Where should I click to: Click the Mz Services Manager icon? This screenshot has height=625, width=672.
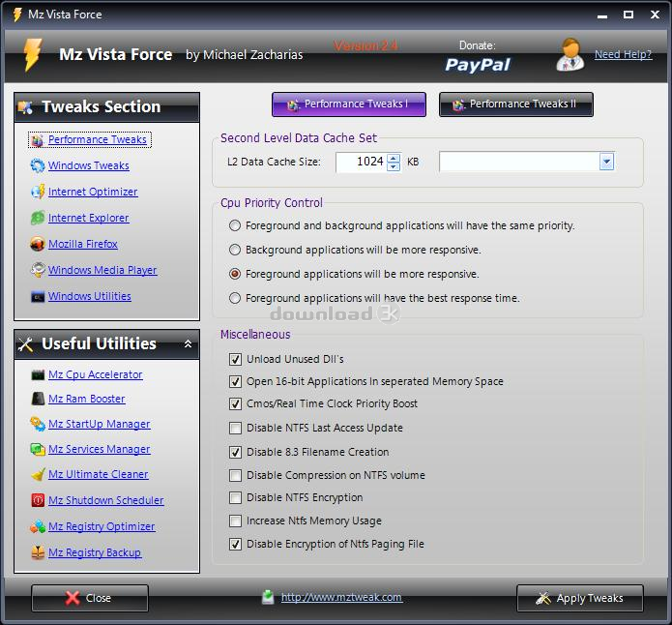38,449
